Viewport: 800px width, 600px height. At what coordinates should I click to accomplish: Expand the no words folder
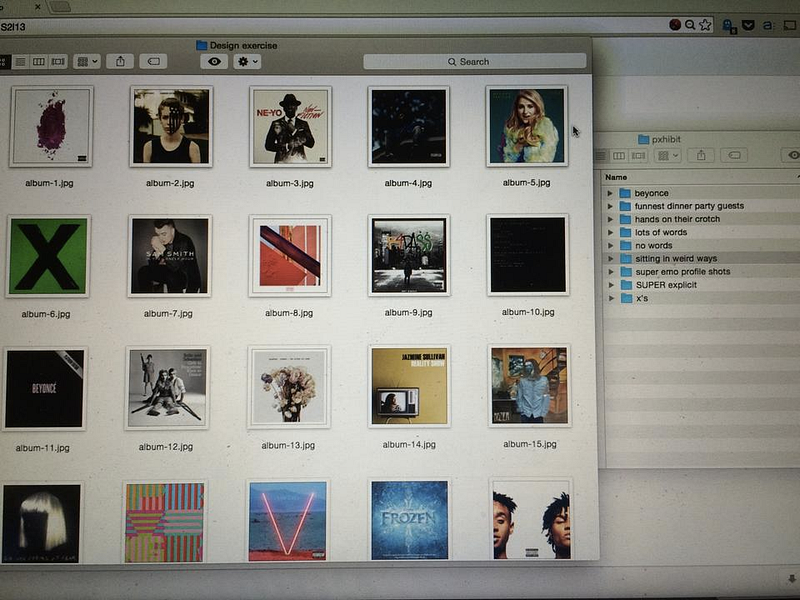tap(610, 246)
